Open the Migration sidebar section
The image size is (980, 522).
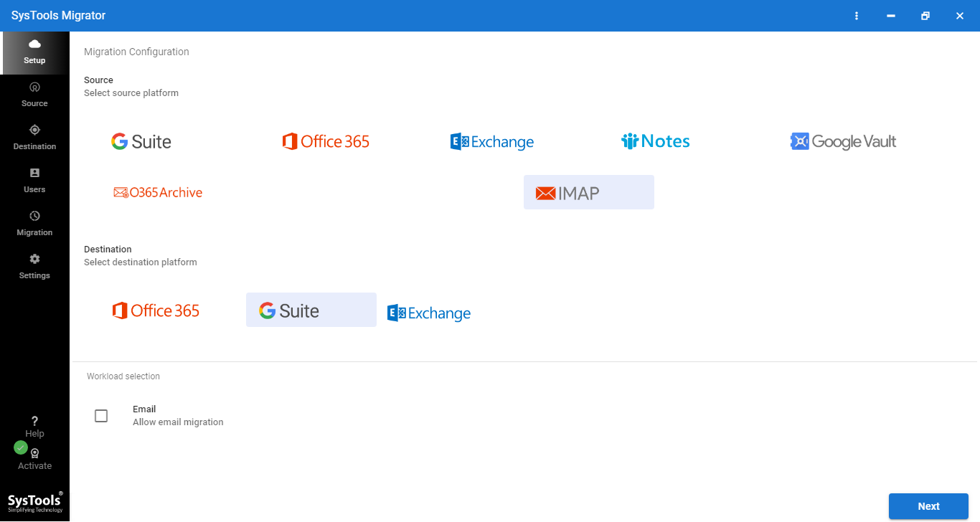[x=34, y=224]
